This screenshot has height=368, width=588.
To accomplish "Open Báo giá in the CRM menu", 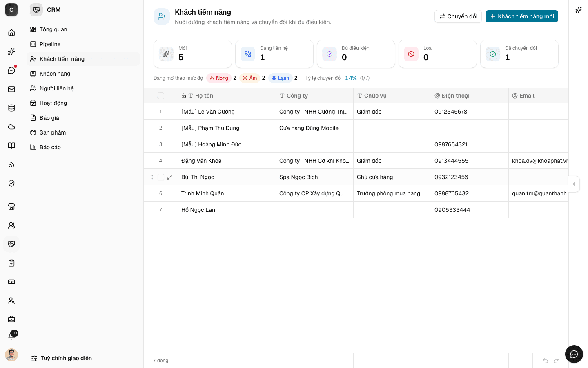I will point(83,118).
